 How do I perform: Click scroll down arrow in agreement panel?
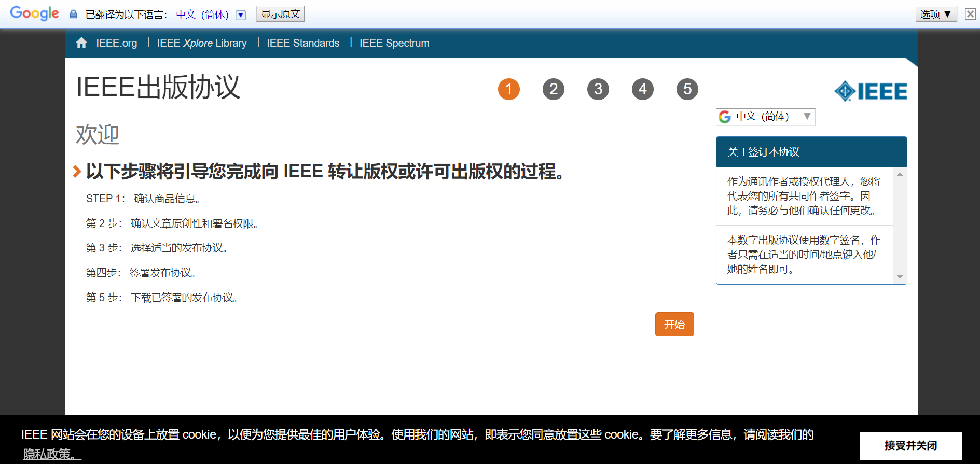click(x=900, y=277)
